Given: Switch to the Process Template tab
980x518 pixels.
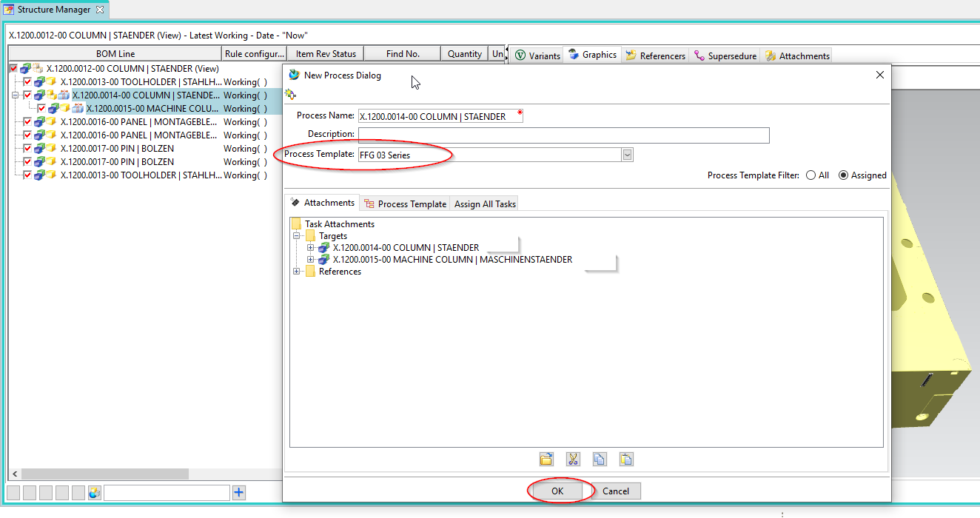Looking at the screenshot, I should pos(405,203).
